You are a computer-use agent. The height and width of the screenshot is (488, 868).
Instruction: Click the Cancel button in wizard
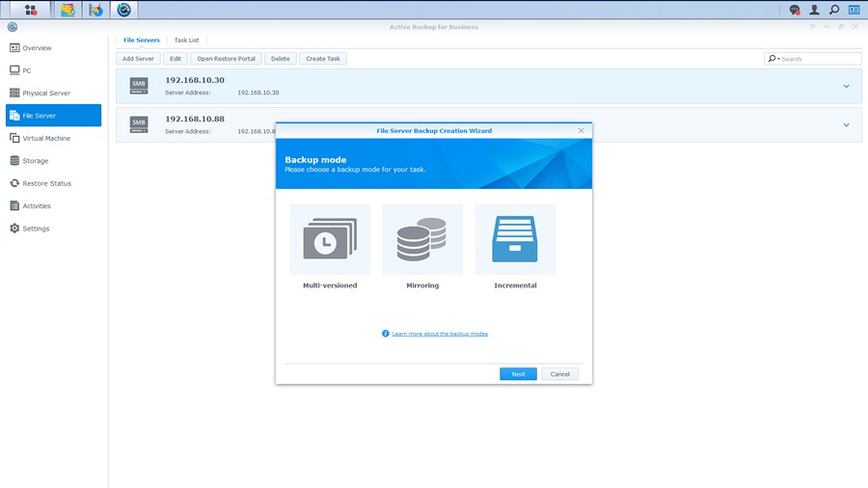(x=559, y=374)
